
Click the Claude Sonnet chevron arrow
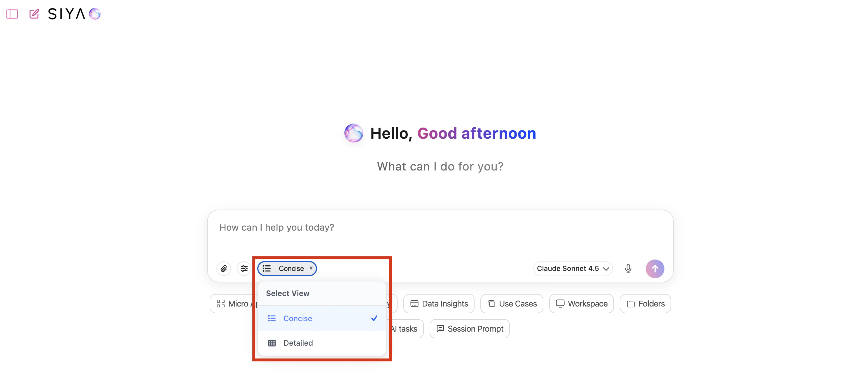click(606, 269)
